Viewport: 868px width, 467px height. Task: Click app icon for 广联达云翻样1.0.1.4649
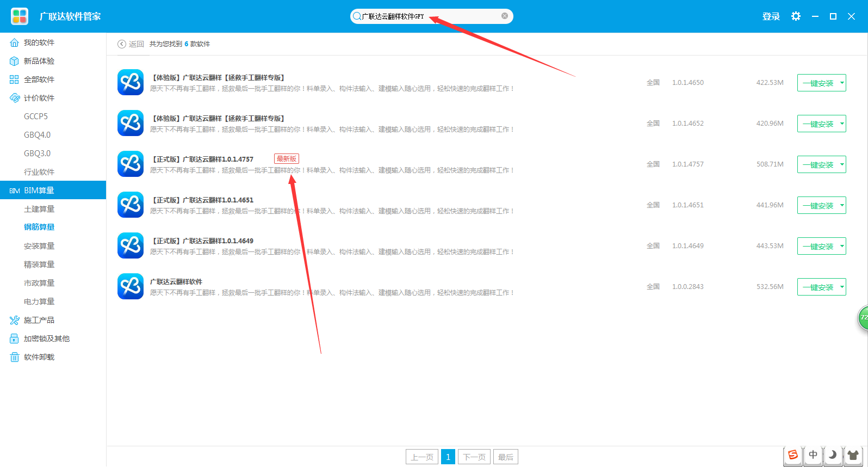pos(131,245)
